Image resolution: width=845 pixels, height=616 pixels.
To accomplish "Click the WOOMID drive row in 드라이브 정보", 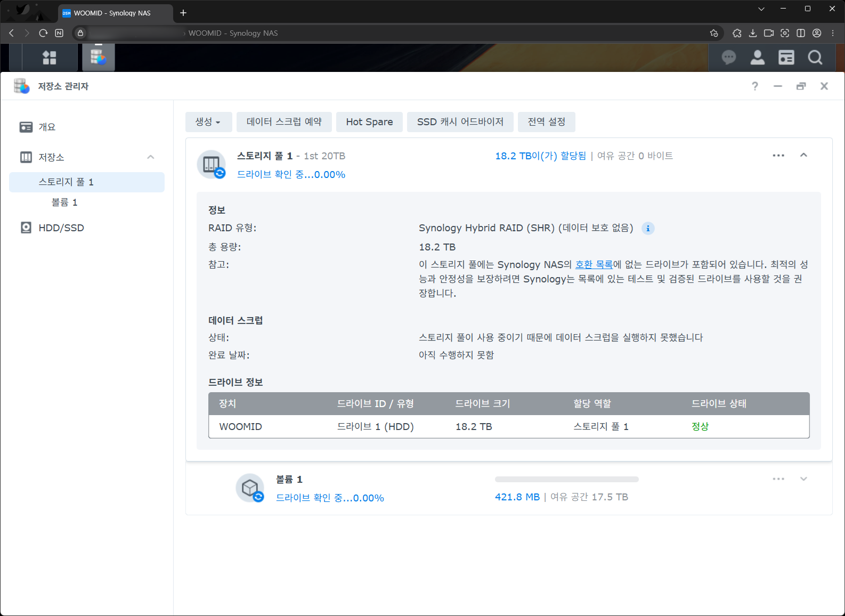I will coord(509,427).
